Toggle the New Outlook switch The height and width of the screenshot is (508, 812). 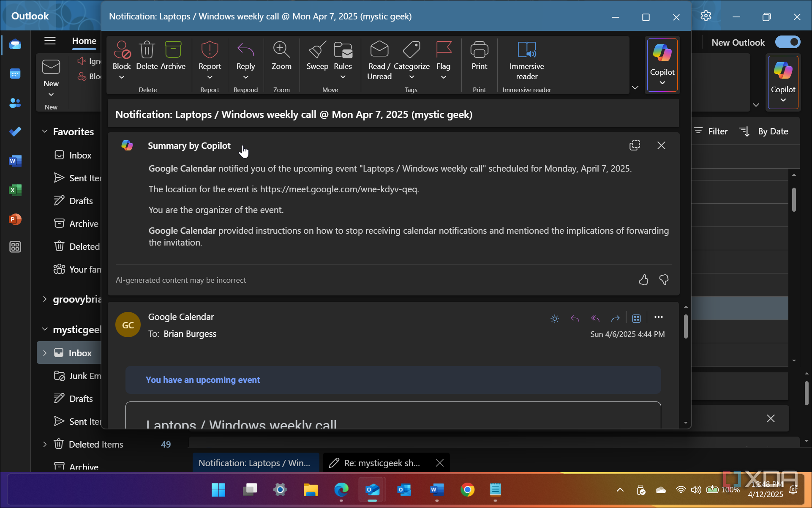[x=787, y=42]
